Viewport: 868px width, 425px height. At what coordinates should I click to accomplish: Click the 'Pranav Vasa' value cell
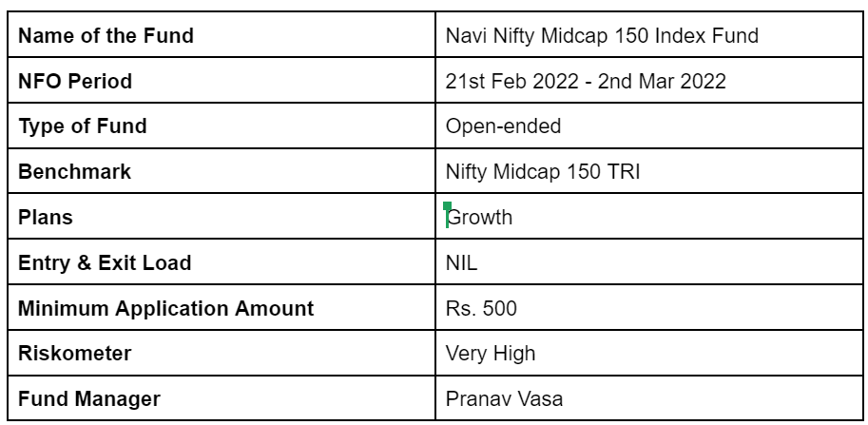pos(649,397)
